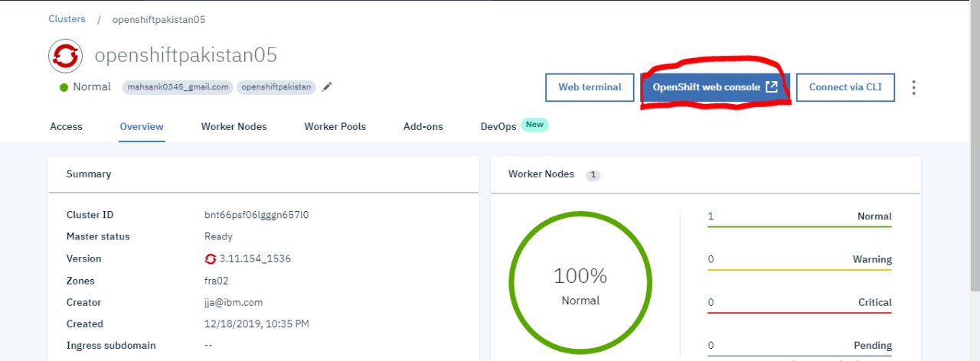Click the cluster title openshiftpakistan05
Viewport: 980px width, 361px height.
point(185,56)
